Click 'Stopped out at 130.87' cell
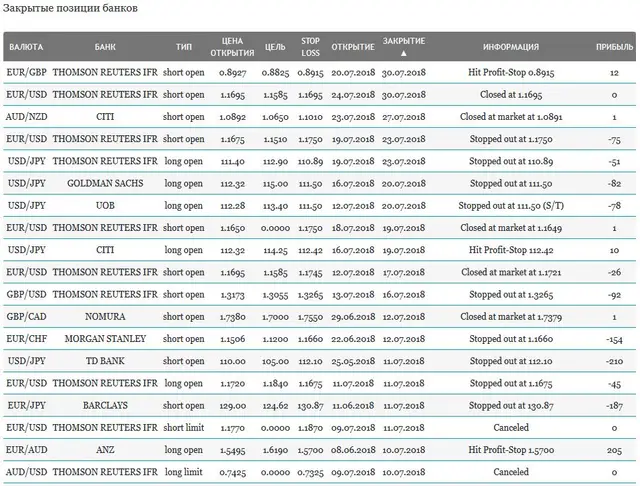 click(511, 405)
